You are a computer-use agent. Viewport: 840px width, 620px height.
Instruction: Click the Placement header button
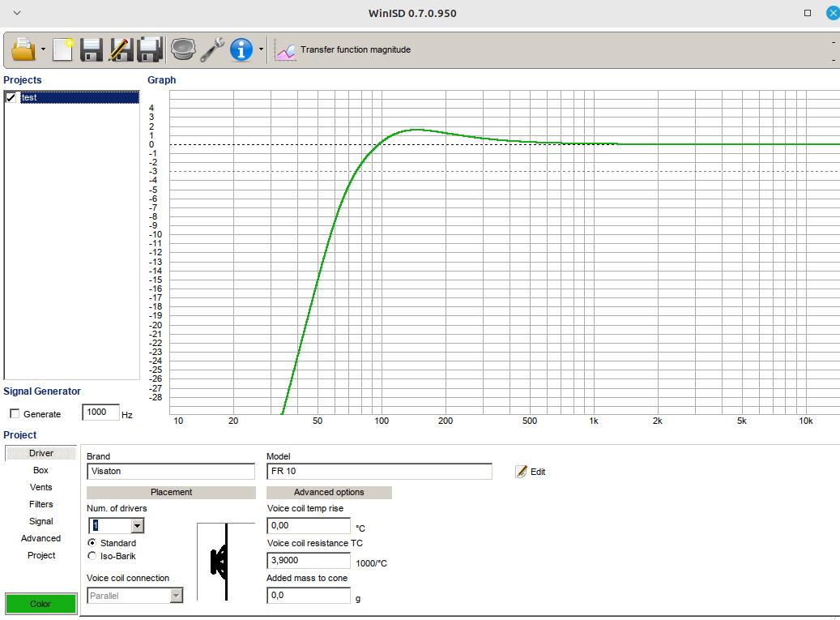171,492
